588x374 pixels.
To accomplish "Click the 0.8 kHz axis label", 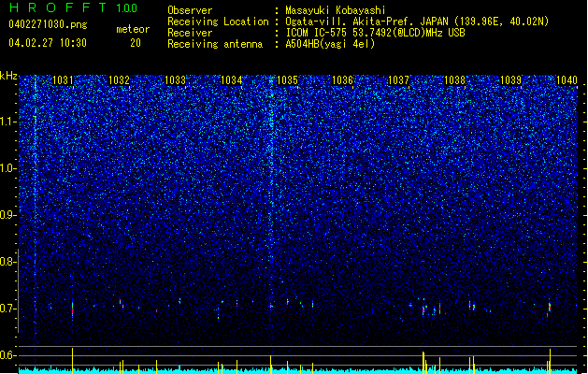I will tap(8, 262).
